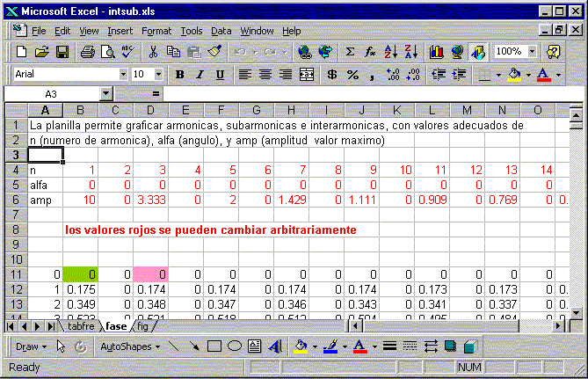Toggle Italic formatting
The image size is (588, 379).
[200, 75]
